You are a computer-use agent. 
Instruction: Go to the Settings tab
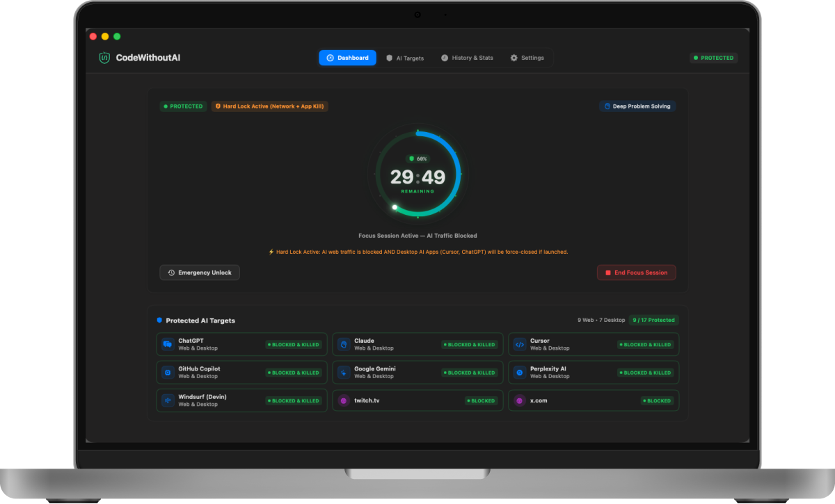527,58
